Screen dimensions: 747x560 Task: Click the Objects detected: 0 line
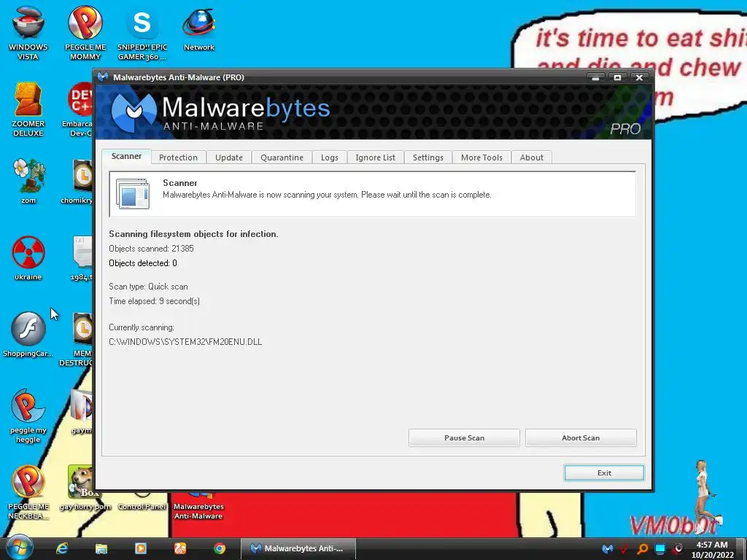click(x=143, y=262)
